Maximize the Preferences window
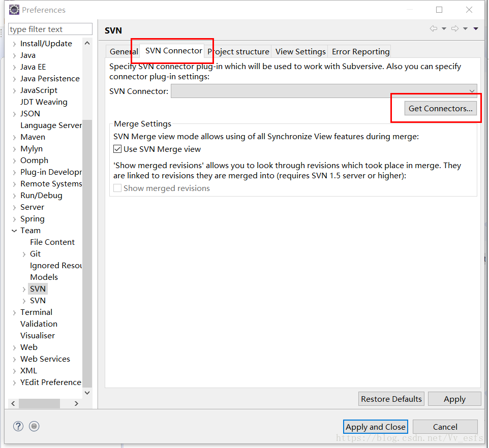The width and height of the screenshot is (489, 448). coord(439,10)
